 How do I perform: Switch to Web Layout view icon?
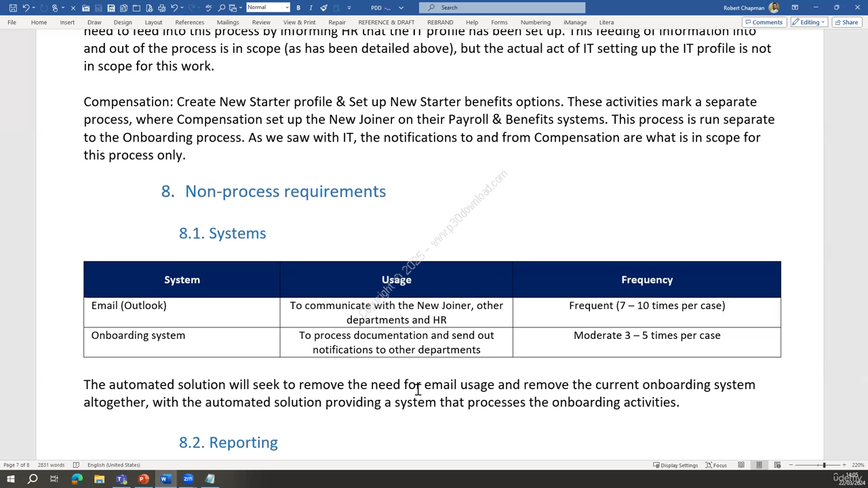click(777, 465)
